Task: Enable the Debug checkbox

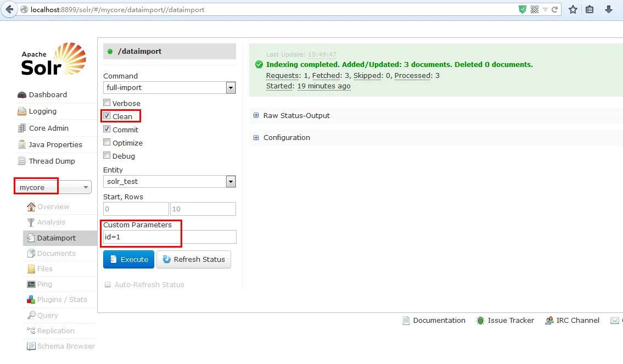Action: (x=106, y=155)
